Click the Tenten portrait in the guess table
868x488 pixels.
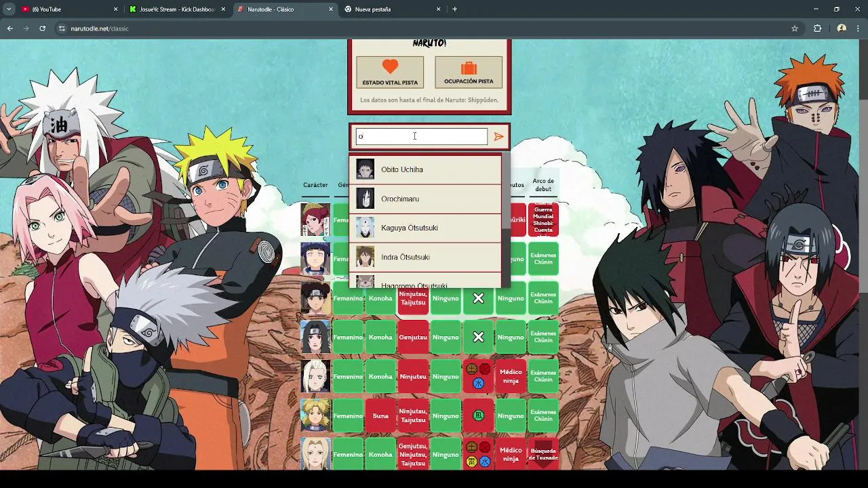coord(315,298)
